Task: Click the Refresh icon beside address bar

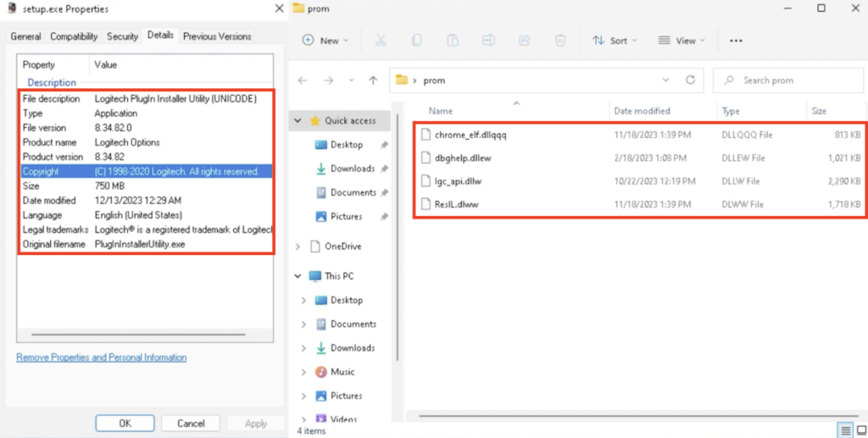Action: click(x=690, y=80)
